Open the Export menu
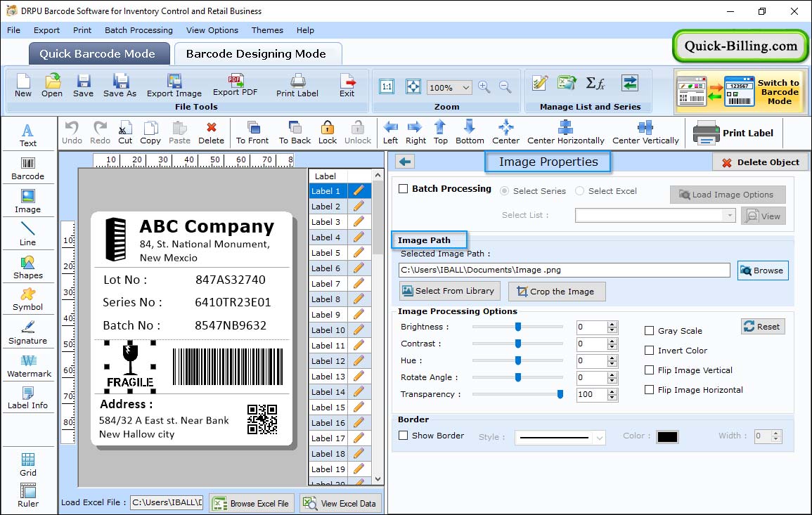Screen dimensions: 812x515 tap(46, 30)
